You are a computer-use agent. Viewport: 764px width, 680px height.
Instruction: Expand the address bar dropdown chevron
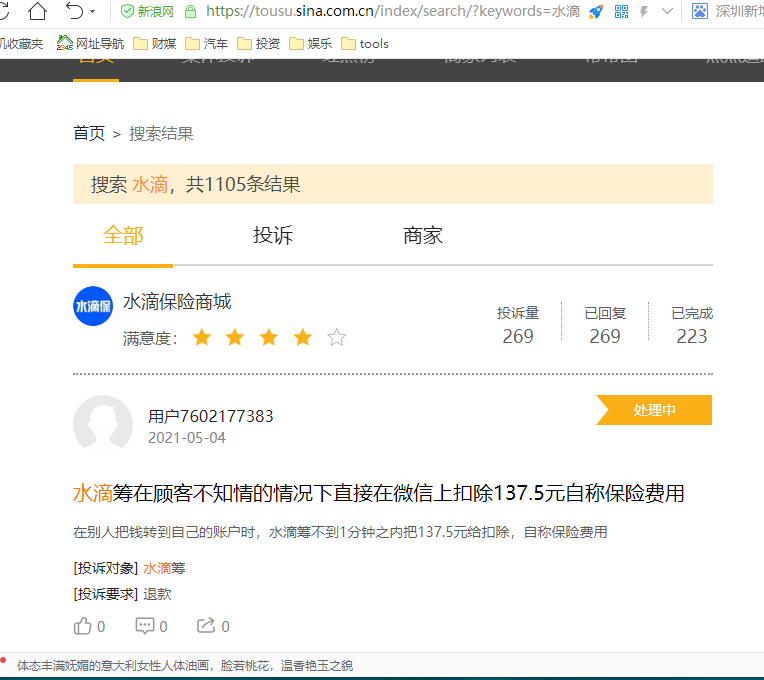[x=667, y=11]
